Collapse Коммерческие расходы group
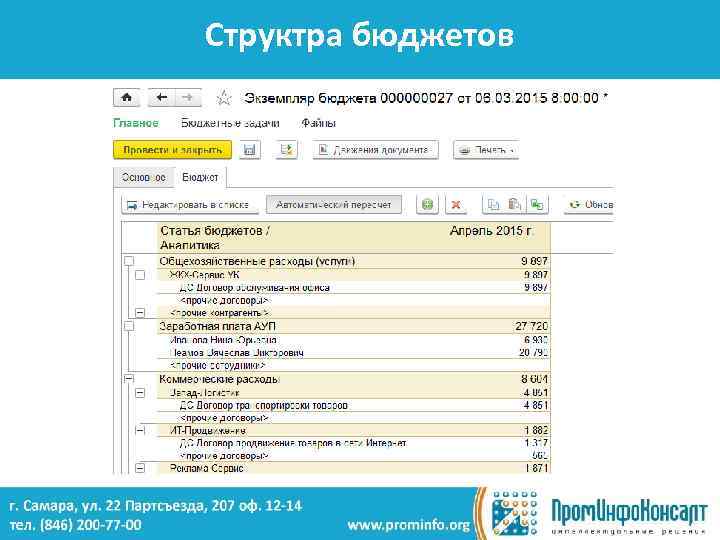The height and width of the screenshot is (540, 720). click(129, 379)
